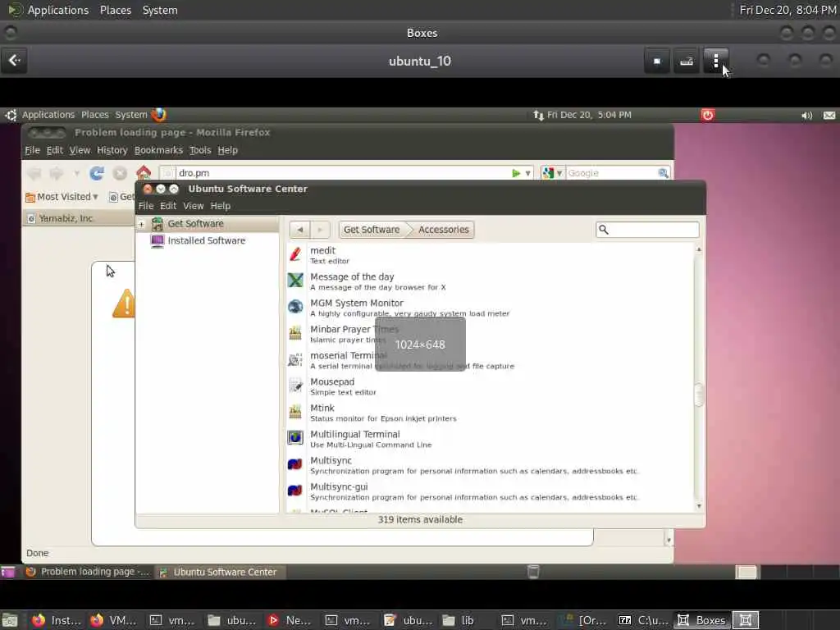Open Firefox History menu

click(x=112, y=150)
